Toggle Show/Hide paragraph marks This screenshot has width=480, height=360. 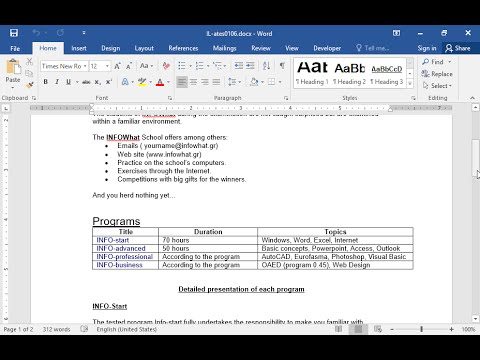tap(282, 66)
